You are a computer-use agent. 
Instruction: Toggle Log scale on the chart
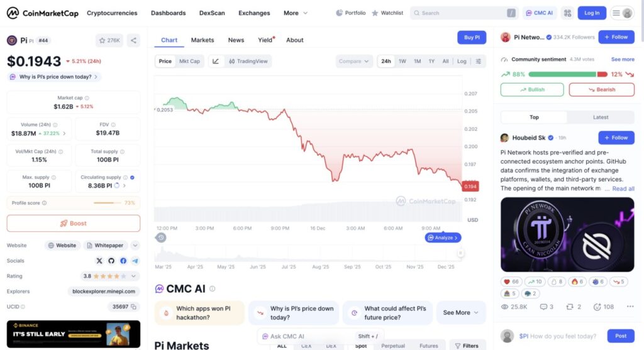click(x=462, y=61)
